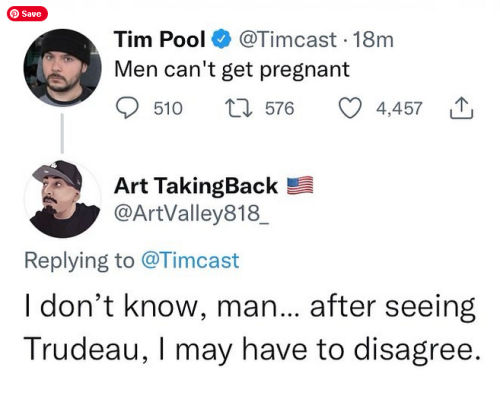Image resolution: width=500 pixels, height=402 pixels.
Task: View the 4,457 likes count
Action: coord(399,108)
